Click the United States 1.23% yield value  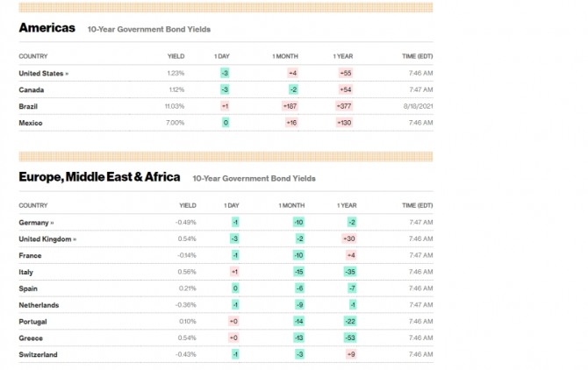pos(176,74)
